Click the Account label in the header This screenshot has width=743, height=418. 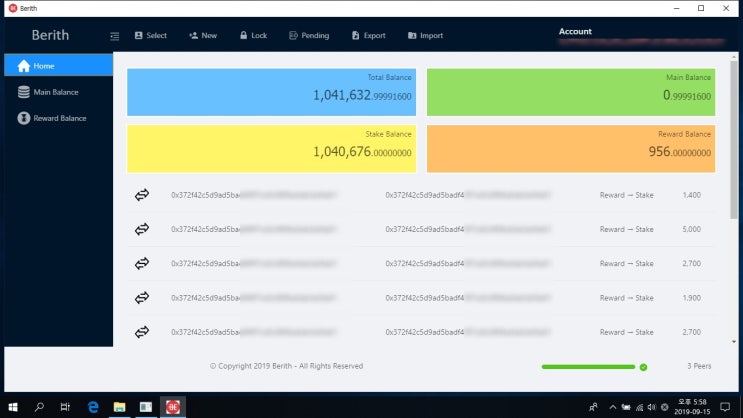coord(575,31)
